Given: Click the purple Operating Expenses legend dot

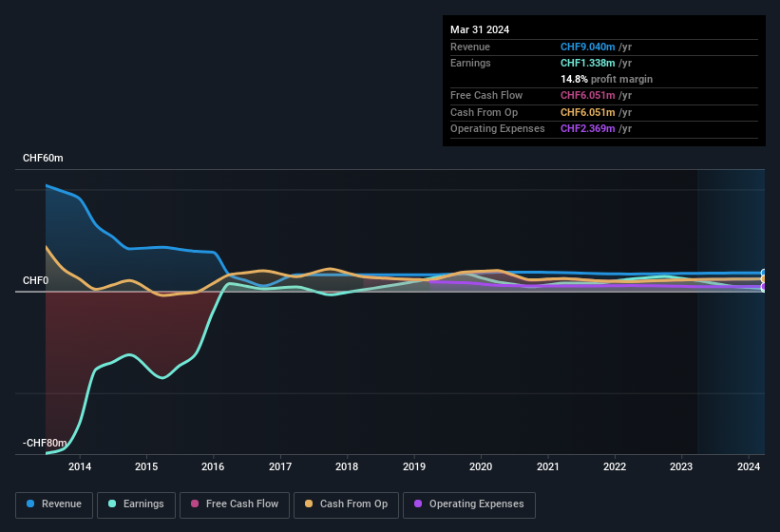Looking at the screenshot, I should 419,503.
